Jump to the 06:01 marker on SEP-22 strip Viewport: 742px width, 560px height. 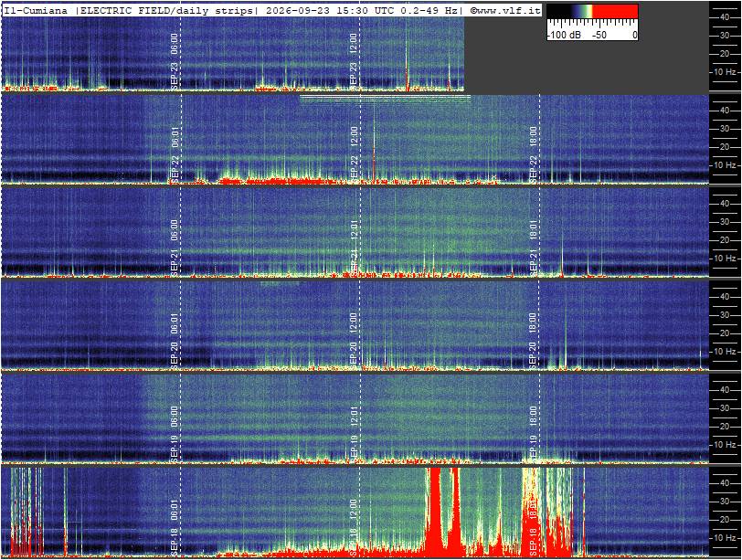pos(174,136)
